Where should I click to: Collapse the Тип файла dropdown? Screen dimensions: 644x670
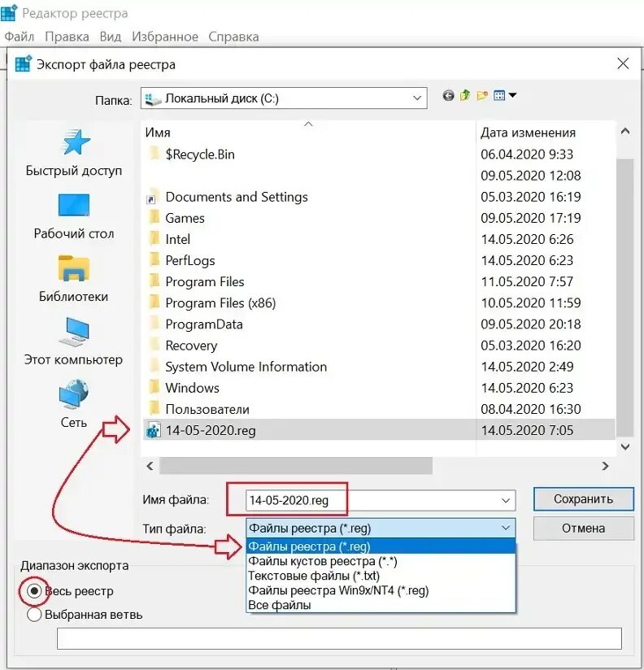(506, 529)
